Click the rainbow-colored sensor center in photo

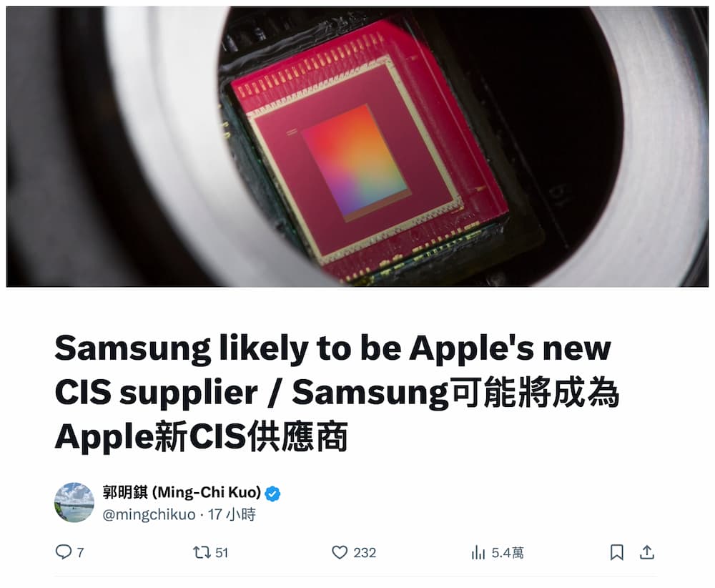[x=354, y=161]
